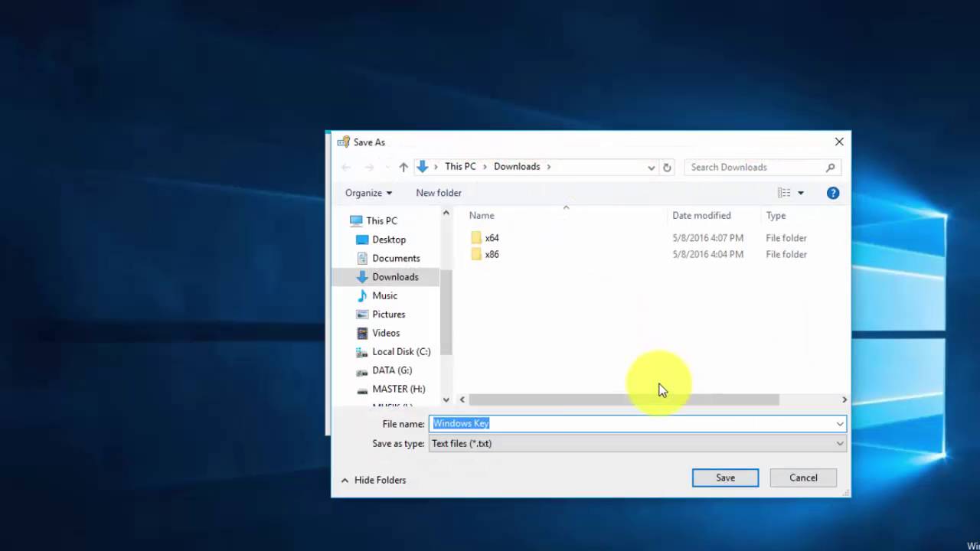The width and height of the screenshot is (980, 551).
Task: Open recent locations dropdown arrow
Action: (x=387, y=168)
